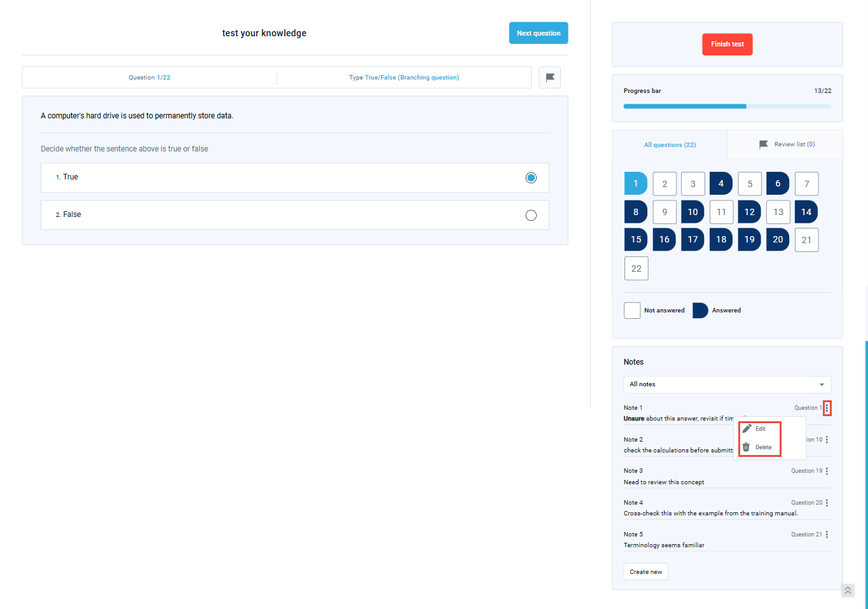Open the options menu for Note 1
The image size is (868, 609).
pos(827,408)
